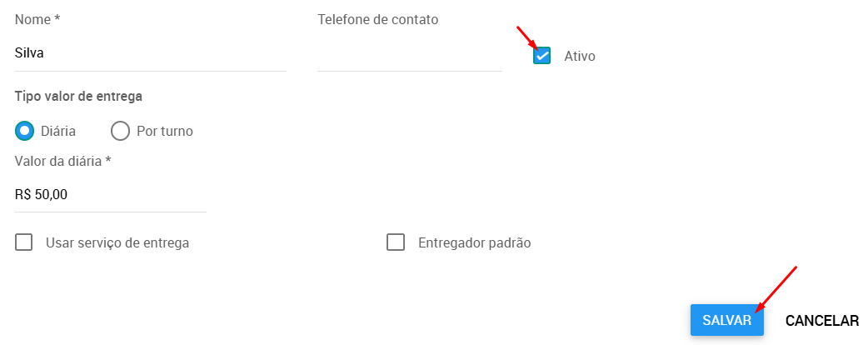Click the empty Telefone de contato field
The width and height of the screenshot is (868, 345).
[410, 53]
